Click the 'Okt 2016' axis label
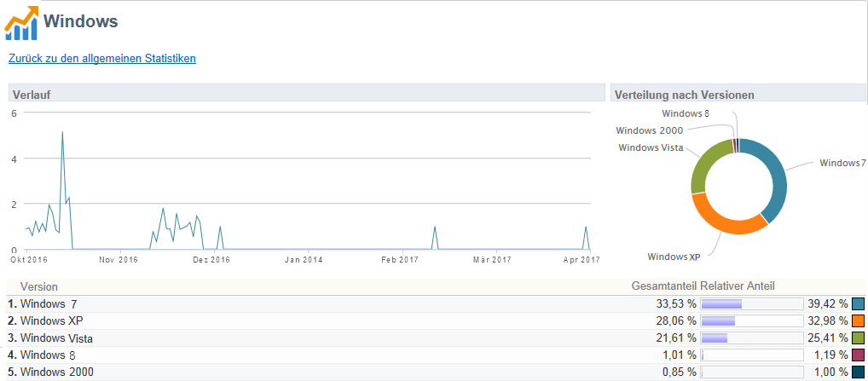Image resolution: width=868 pixels, height=381 pixels. tap(29, 259)
